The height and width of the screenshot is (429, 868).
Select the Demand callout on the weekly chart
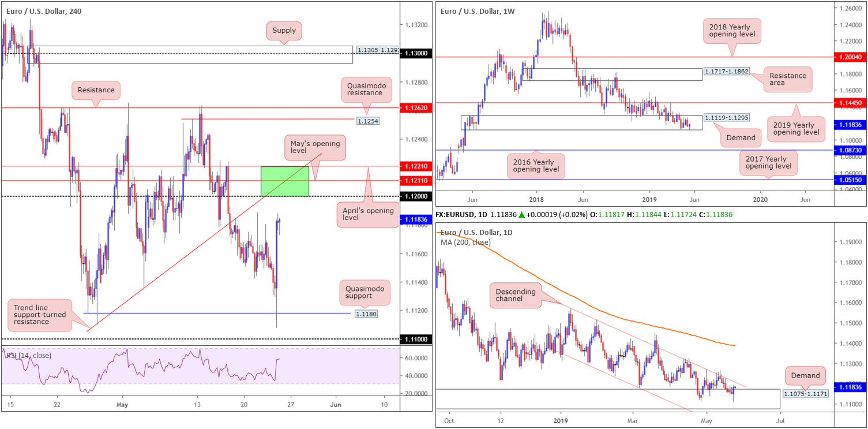point(741,138)
